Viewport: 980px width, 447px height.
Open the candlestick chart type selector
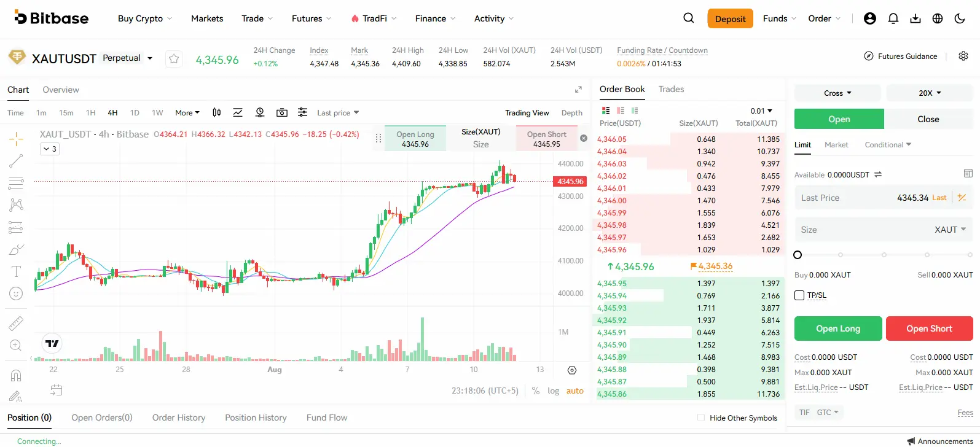[216, 112]
